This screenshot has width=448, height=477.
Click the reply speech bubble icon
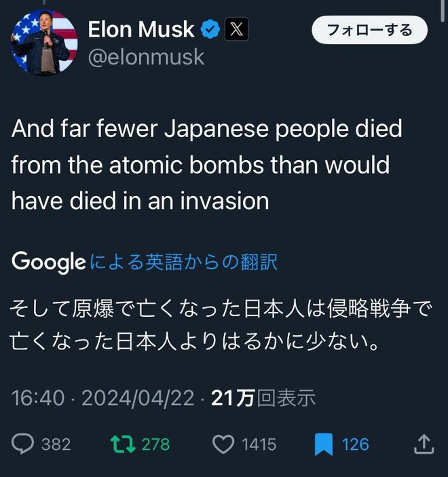coord(23,444)
